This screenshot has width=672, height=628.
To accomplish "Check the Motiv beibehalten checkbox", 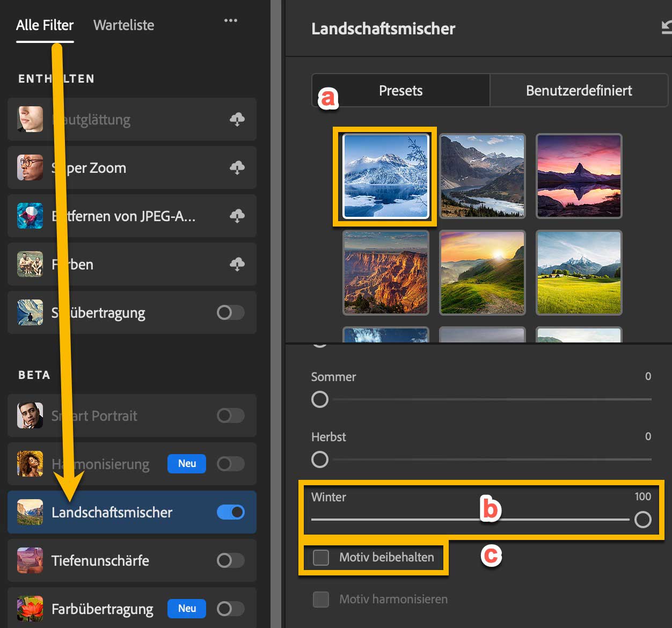I will (321, 558).
